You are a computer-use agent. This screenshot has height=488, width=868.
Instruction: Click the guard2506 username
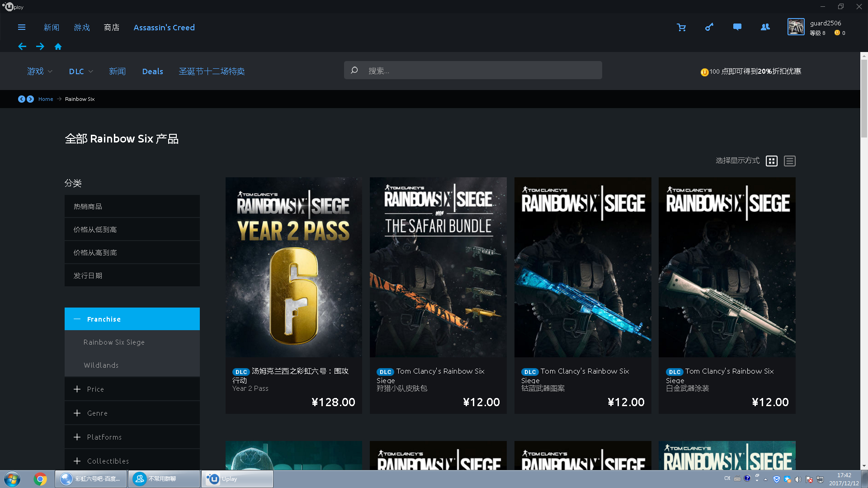coord(826,23)
